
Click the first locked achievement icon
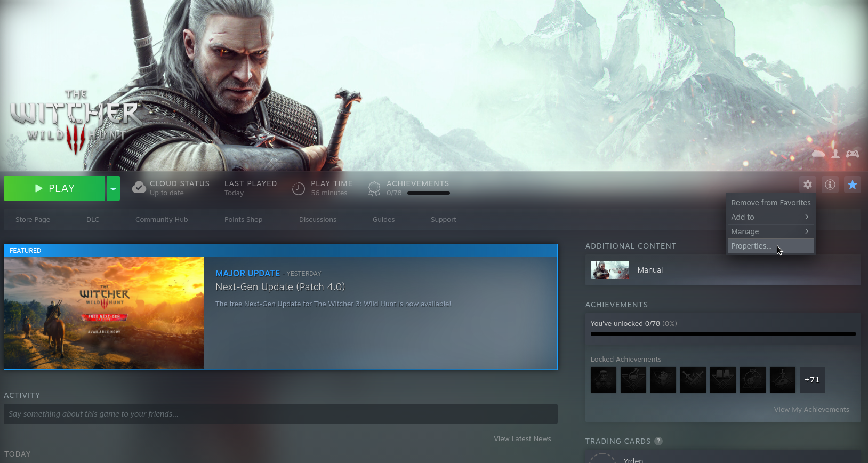click(604, 380)
